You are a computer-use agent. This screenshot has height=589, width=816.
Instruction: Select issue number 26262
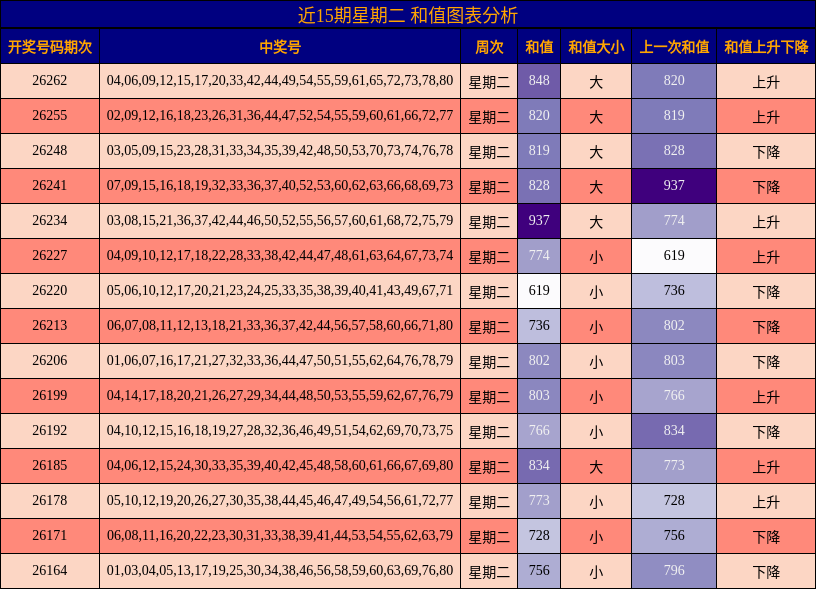click(x=50, y=81)
